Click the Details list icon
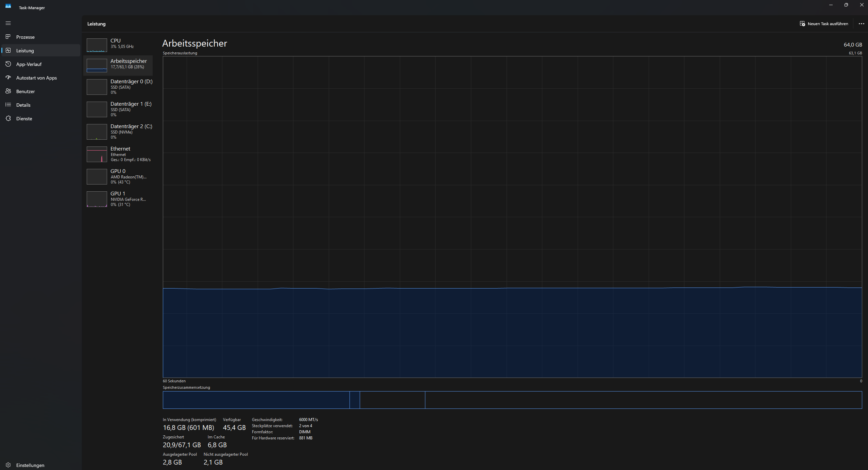Viewport: 868px width, 470px height. coord(8,105)
